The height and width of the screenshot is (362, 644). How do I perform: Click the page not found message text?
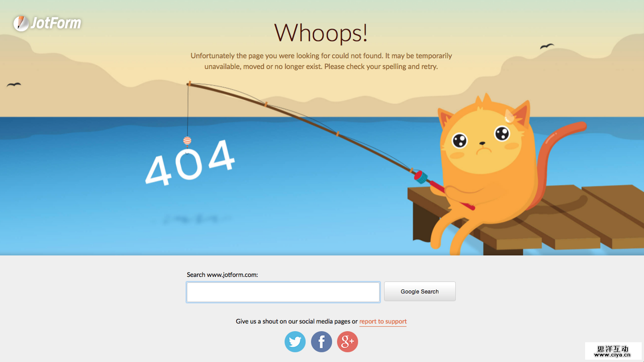tap(321, 61)
